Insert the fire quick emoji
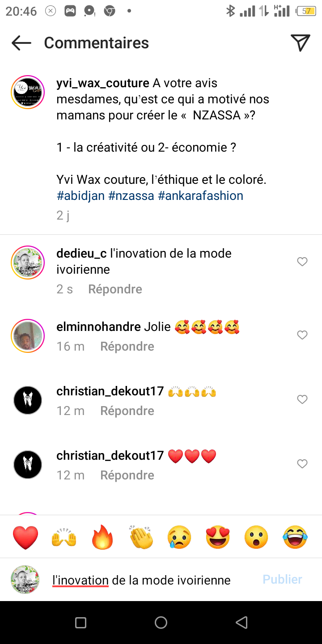Image resolution: width=322 pixels, height=644 pixels. [x=102, y=537]
